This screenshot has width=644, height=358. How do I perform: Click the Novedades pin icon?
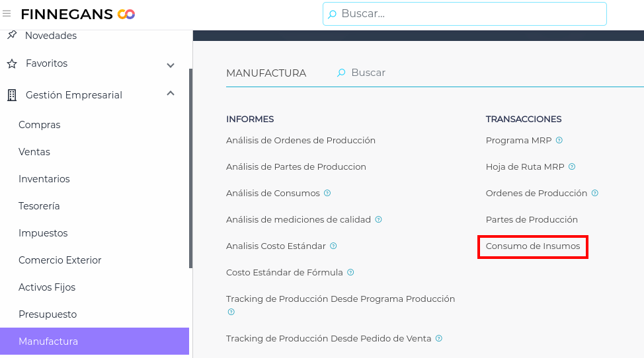click(x=11, y=35)
